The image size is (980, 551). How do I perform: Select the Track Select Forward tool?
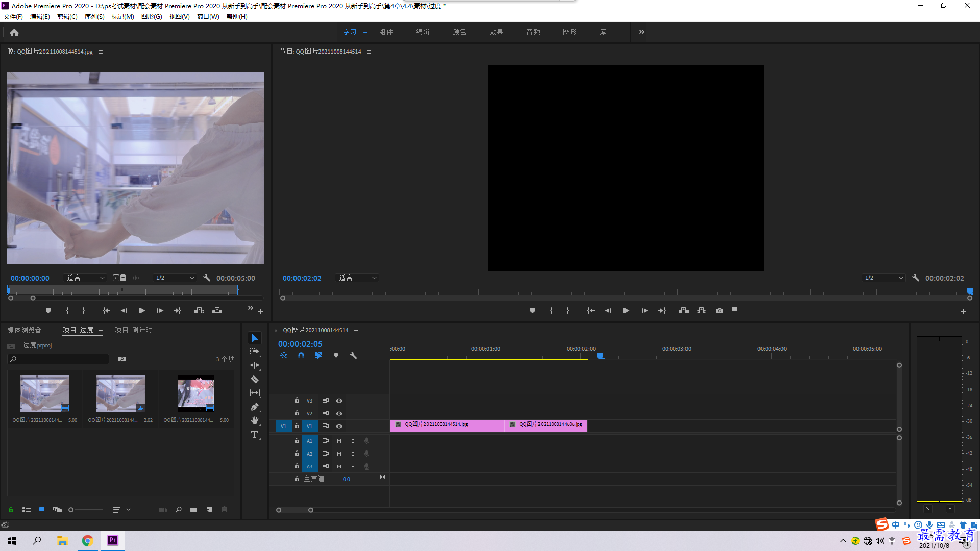(255, 352)
